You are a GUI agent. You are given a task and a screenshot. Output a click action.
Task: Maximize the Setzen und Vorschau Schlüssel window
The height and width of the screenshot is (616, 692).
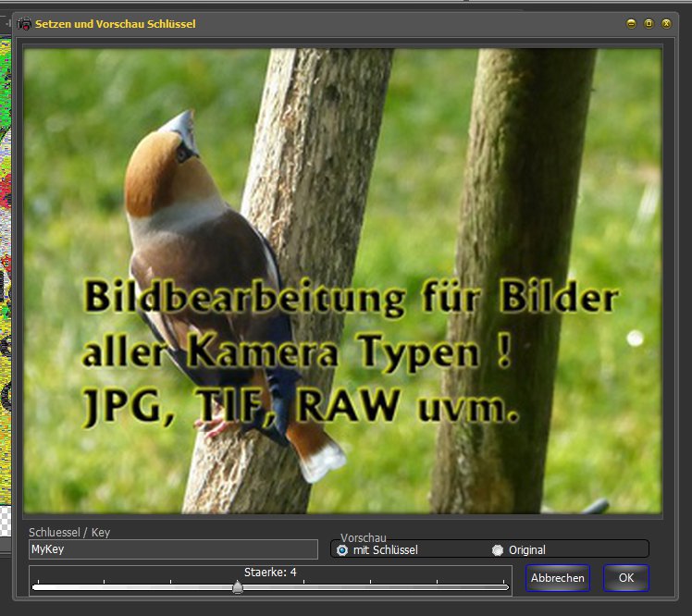point(649,23)
